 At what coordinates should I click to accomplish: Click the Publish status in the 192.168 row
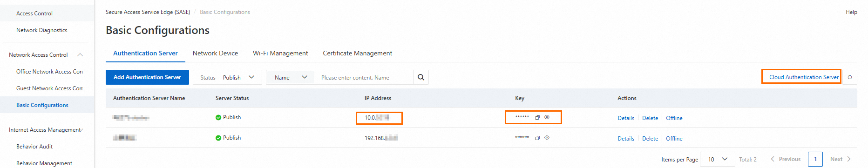pyautogui.click(x=228, y=138)
